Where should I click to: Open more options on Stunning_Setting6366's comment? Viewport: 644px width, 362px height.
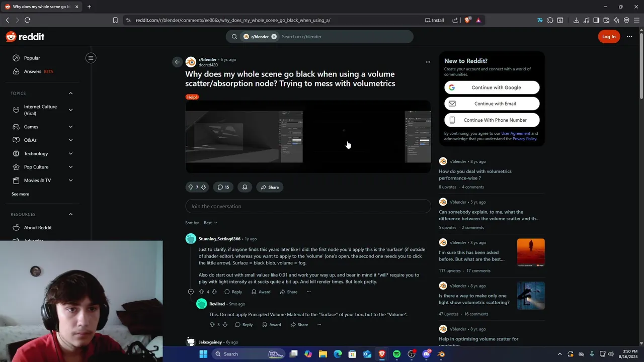[x=309, y=292]
